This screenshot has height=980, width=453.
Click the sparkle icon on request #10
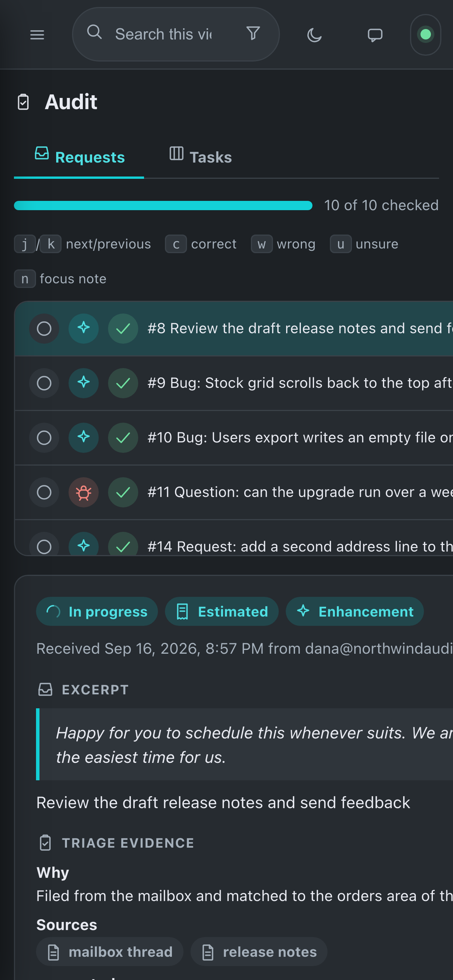pos(84,437)
